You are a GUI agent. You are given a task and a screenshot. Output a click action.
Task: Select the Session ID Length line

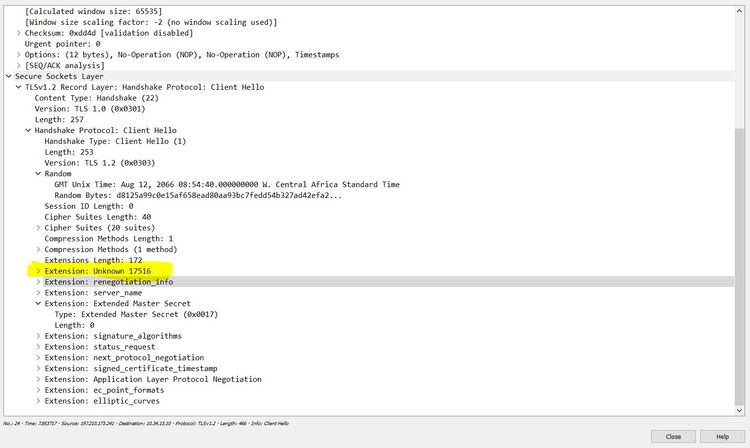(x=88, y=206)
